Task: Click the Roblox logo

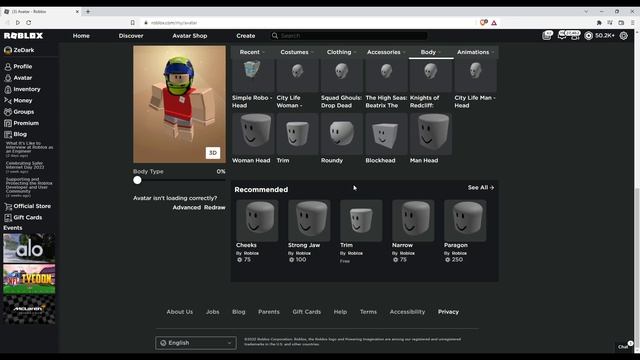Action: click(23, 36)
